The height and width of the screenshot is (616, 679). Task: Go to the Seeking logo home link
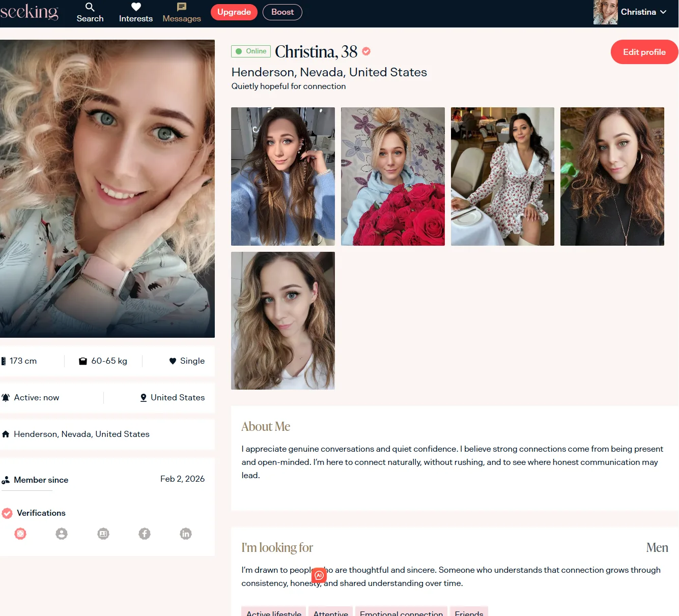tap(30, 12)
